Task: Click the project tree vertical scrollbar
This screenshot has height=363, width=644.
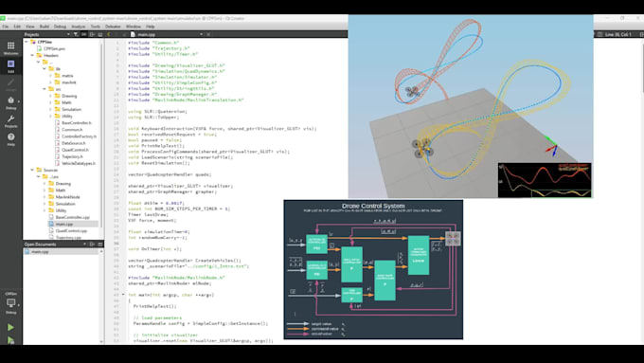Action: (101, 139)
